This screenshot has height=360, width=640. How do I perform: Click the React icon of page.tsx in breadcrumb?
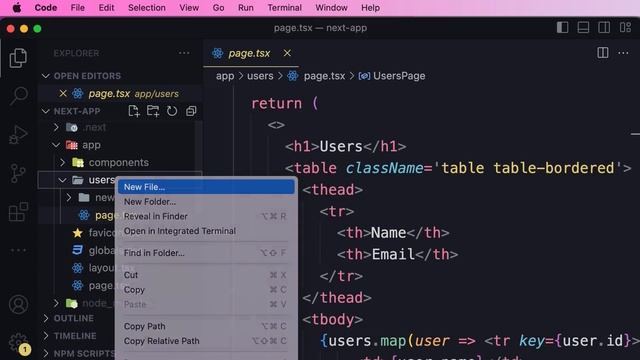pyautogui.click(x=293, y=76)
